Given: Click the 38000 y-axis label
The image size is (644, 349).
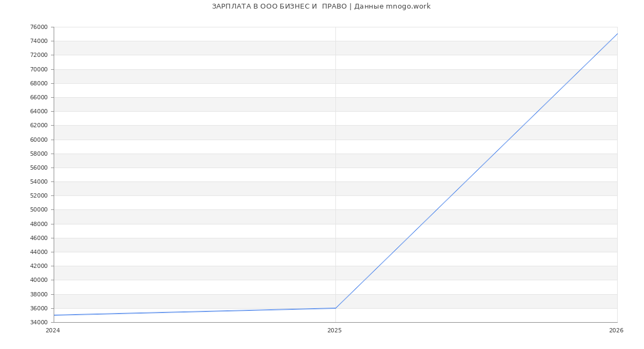Looking at the screenshot, I should tap(39, 294).
